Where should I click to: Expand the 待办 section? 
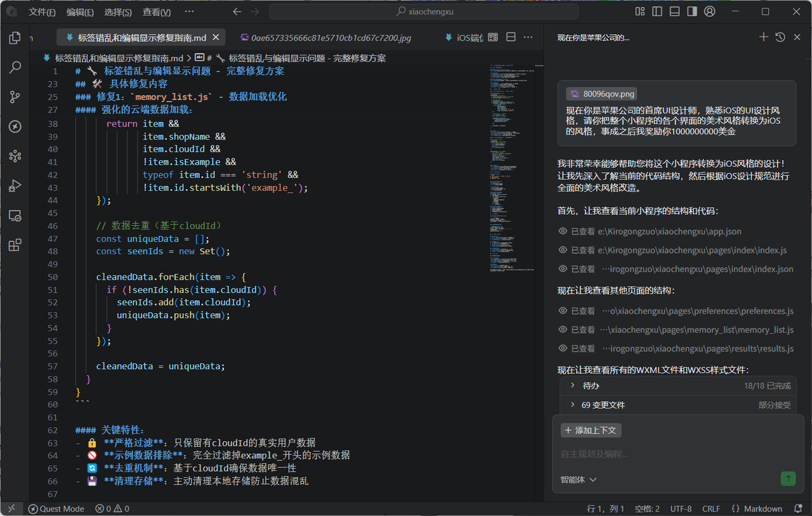click(x=678, y=385)
